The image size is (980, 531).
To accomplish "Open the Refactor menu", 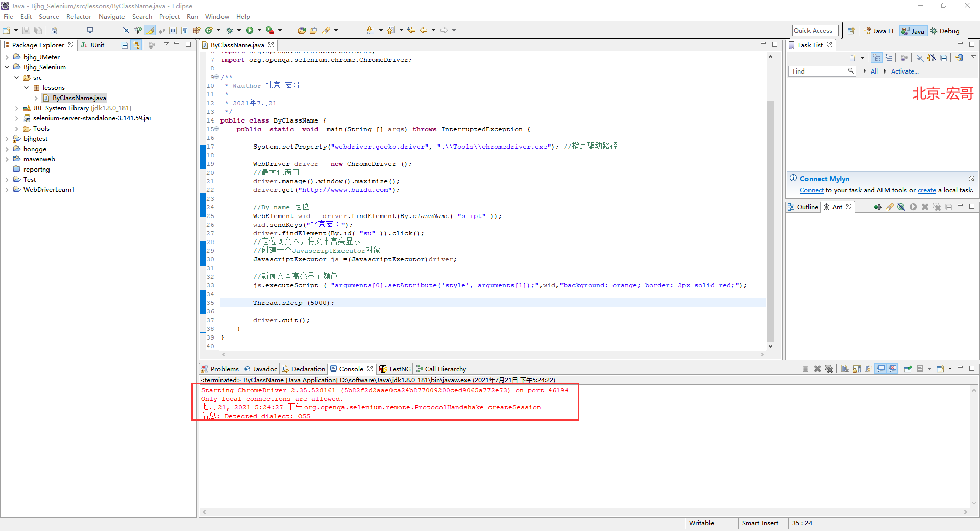I will pyautogui.click(x=79, y=17).
